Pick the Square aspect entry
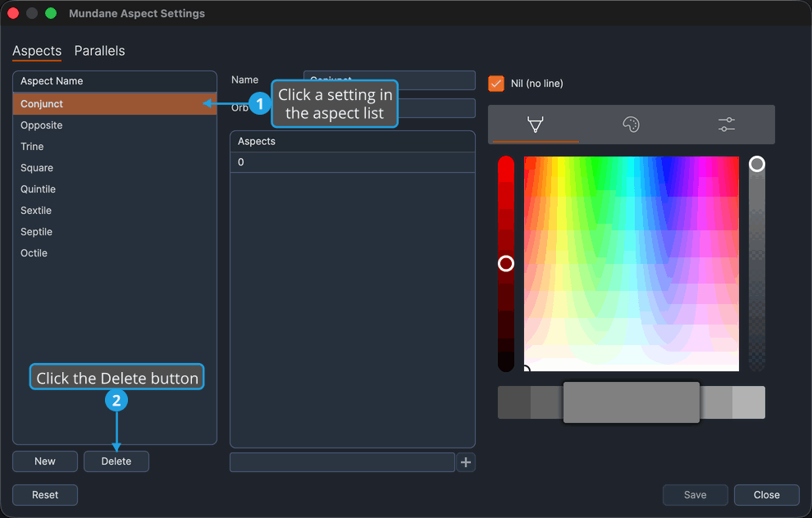812x518 pixels. click(x=115, y=168)
